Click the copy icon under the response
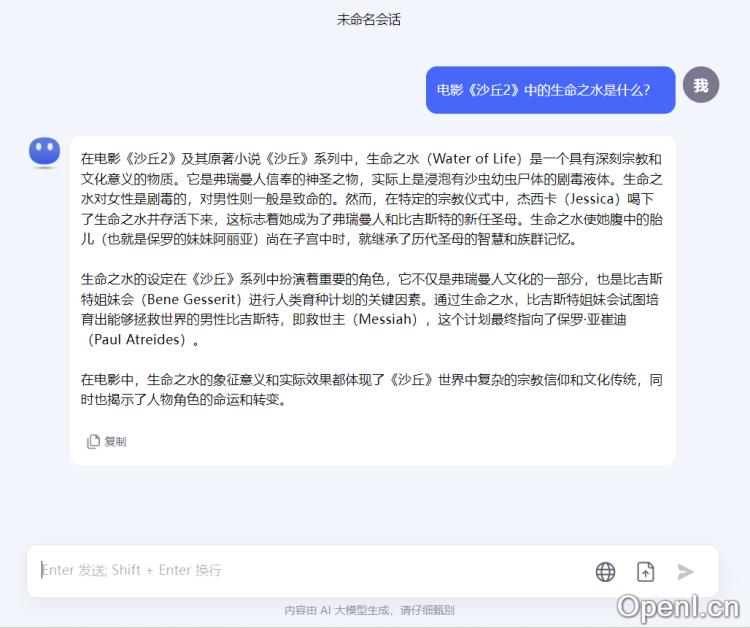The image size is (750, 628). click(x=93, y=441)
